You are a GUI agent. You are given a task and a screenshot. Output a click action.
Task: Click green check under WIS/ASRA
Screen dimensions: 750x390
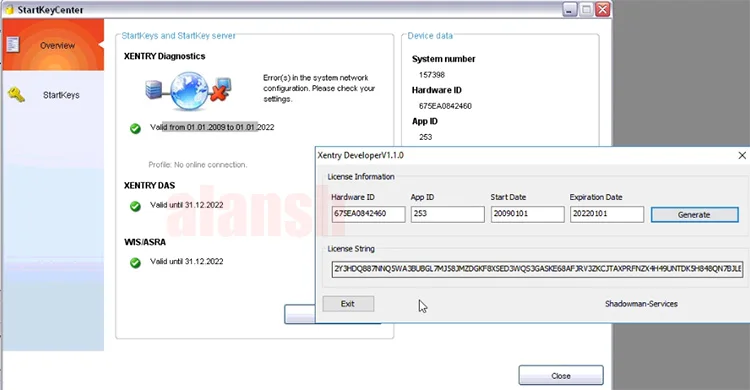135,263
